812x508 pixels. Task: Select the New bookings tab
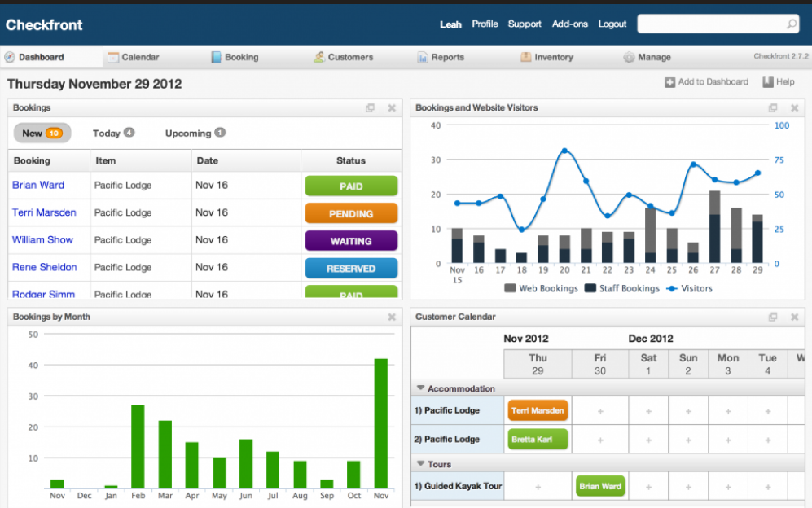coord(42,133)
